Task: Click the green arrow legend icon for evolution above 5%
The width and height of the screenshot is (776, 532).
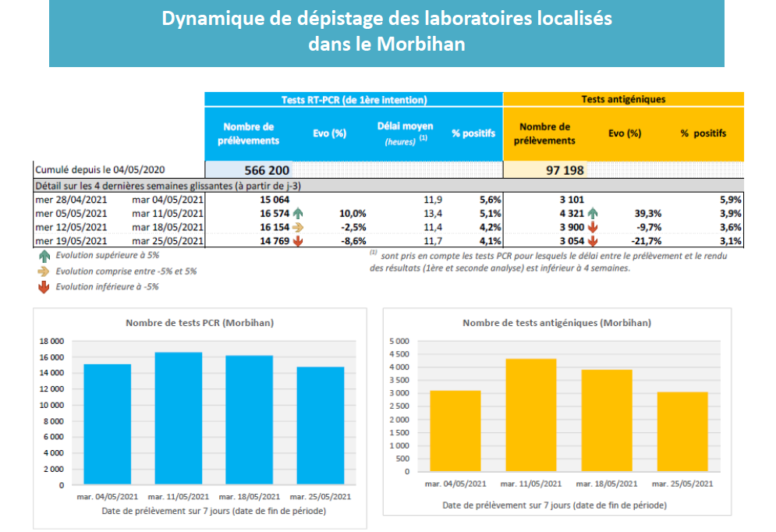Action: click(x=42, y=255)
